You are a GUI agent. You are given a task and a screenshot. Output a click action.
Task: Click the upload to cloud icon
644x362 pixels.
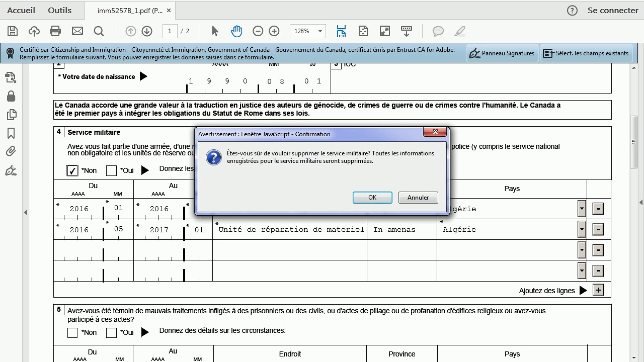pyautogui.click(x=34, y=31)
